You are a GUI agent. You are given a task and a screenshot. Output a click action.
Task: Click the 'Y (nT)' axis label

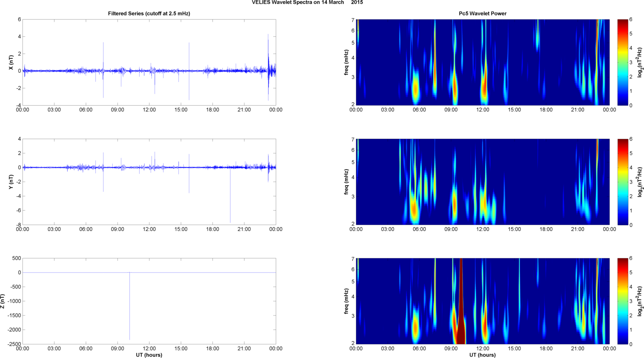point(12,182)
